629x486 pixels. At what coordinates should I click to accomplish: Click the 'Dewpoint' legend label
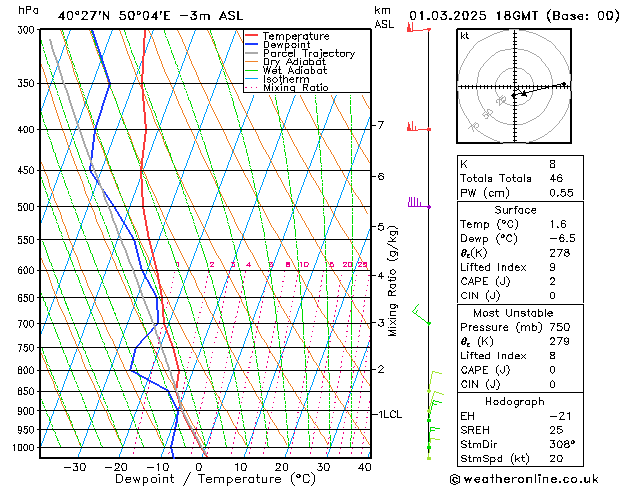[286, 45]
